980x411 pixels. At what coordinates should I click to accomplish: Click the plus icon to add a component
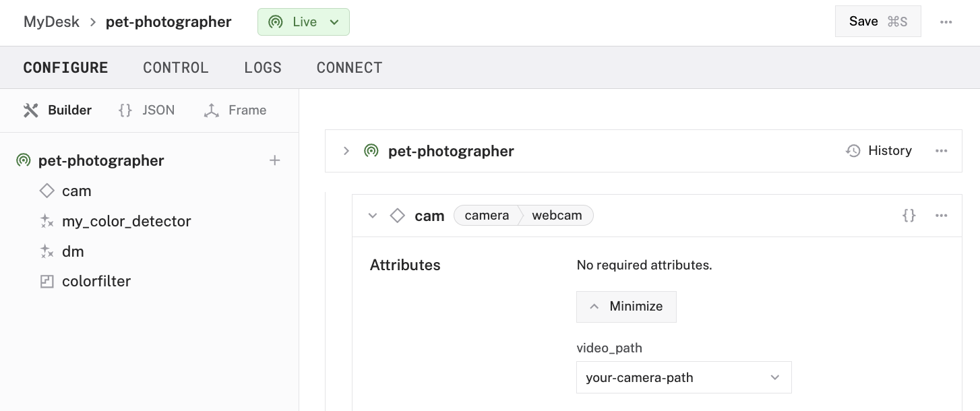pos(275,160)
